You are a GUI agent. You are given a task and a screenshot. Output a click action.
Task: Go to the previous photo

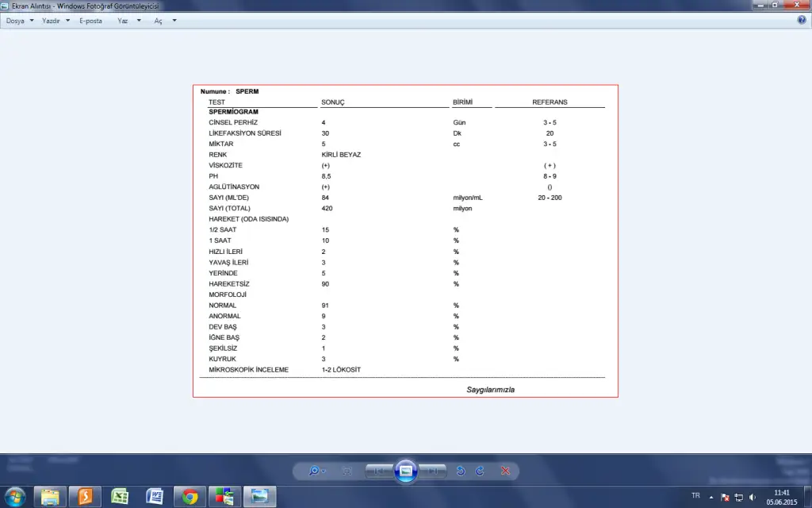(x=378, y=471)
